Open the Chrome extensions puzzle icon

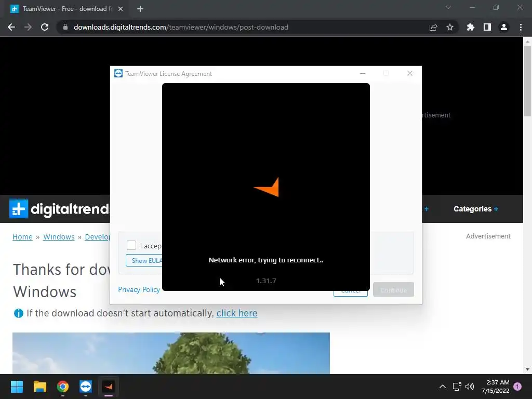pyautogui.click(x=471, y=27)
